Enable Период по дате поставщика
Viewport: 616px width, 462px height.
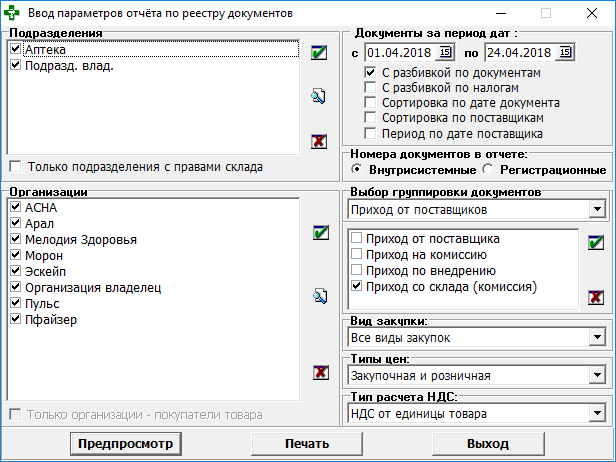click(x=370, y=134)
